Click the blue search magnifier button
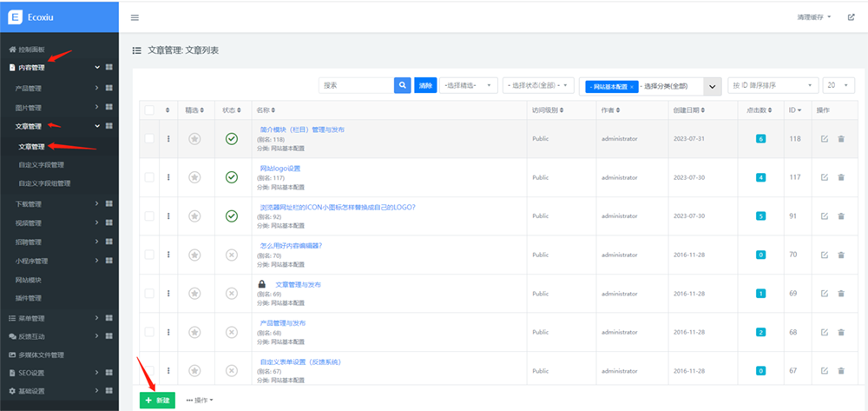Screen dimensions: 868x411 click(x=403, y=85)
